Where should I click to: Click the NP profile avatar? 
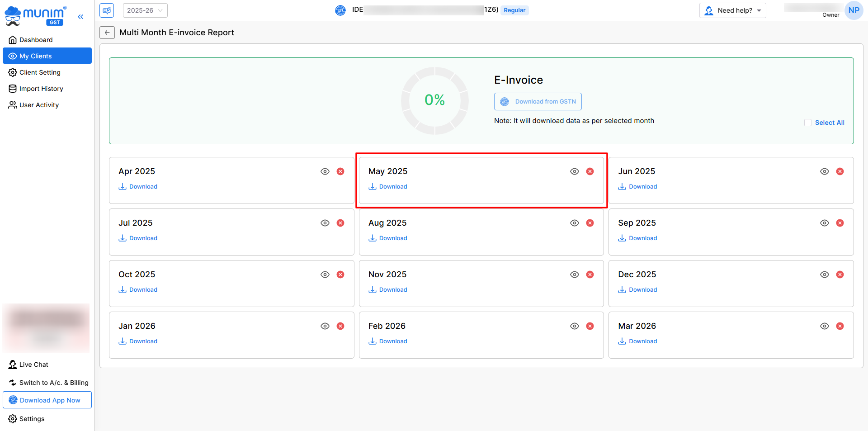854,10
